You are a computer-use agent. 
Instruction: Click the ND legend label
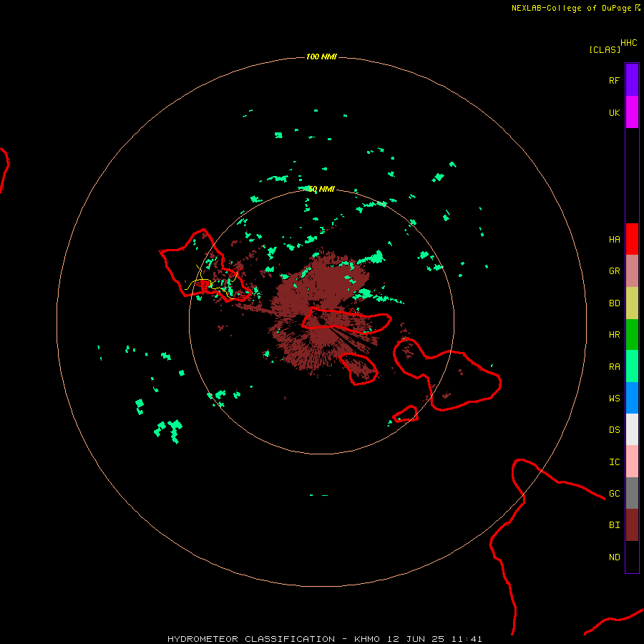pyautogui.click(x=615, y=557)
